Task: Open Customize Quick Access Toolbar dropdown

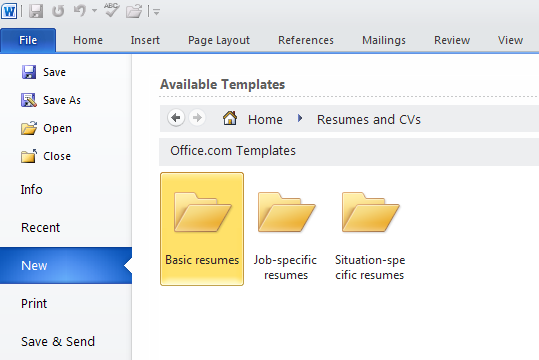Action: [x=156, y=12]
